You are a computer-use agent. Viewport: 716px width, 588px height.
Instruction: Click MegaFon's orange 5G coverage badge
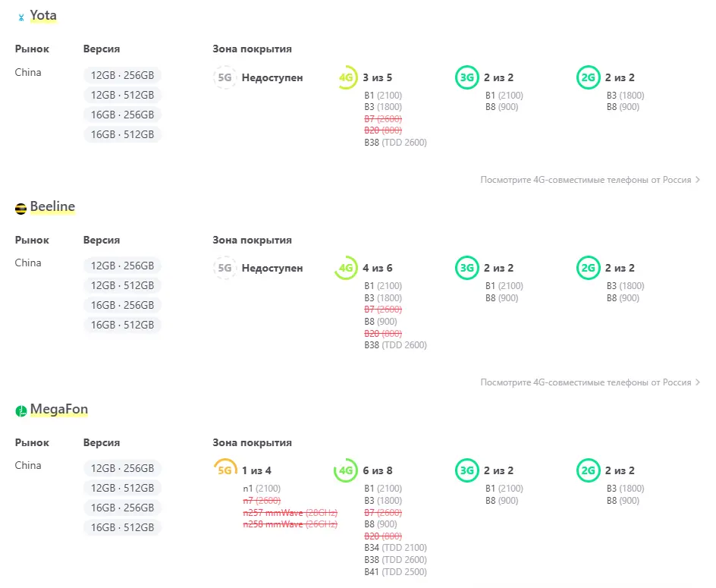(x=225, y=470)
